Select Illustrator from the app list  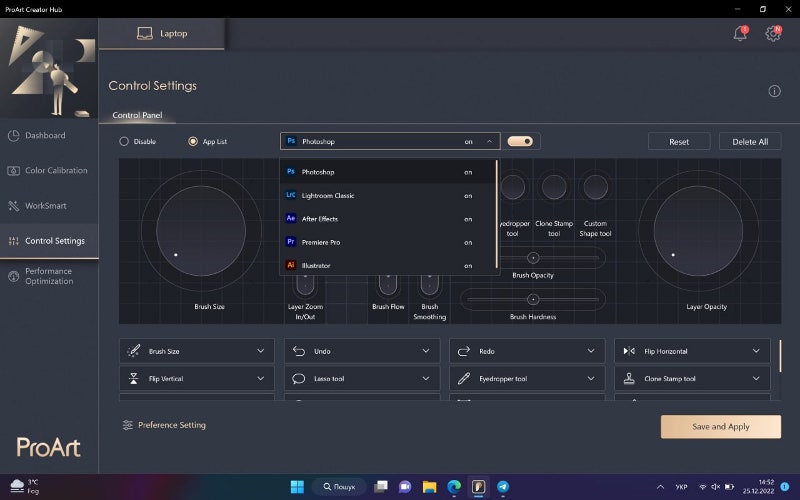point(388,265)
